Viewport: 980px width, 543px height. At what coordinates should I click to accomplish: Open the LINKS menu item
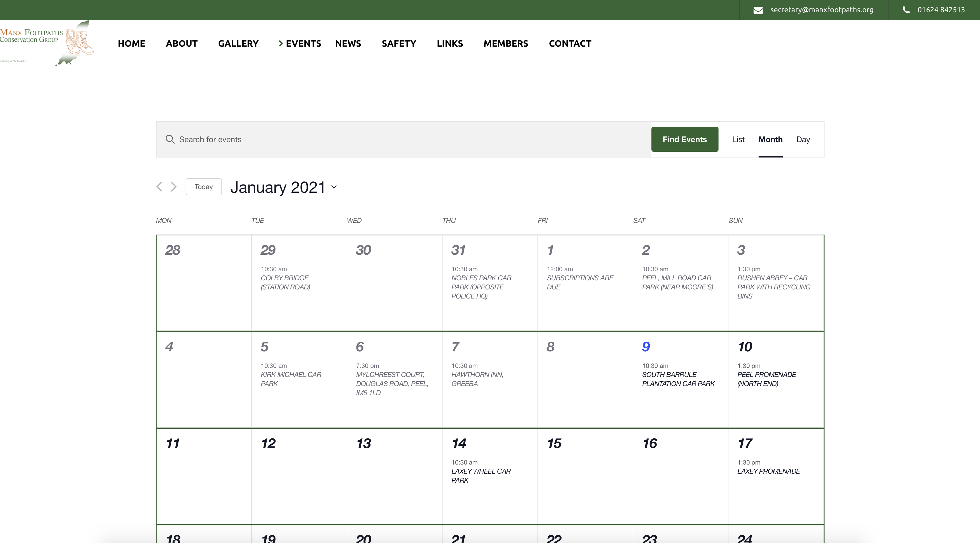coord(450,43)
